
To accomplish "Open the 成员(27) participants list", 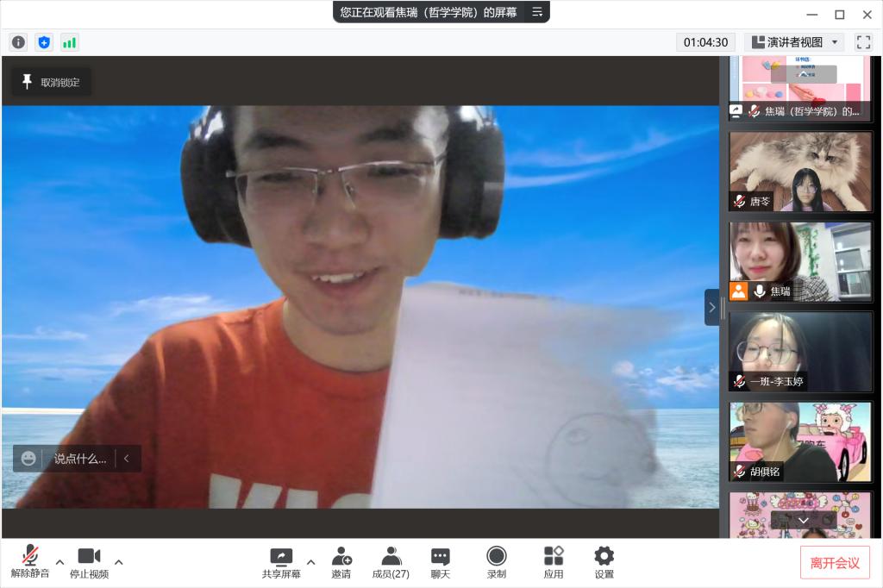I will click(x=391, y=562).
